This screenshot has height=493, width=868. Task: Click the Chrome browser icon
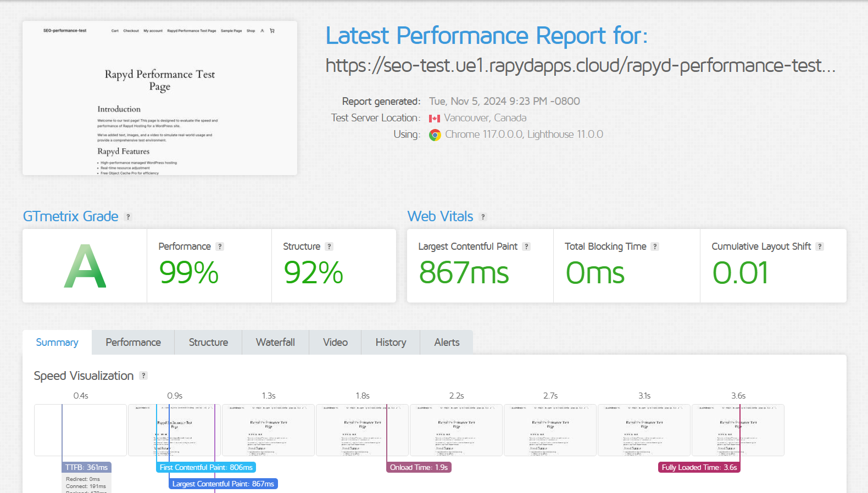pyautogui.click(x=435, y=135)
